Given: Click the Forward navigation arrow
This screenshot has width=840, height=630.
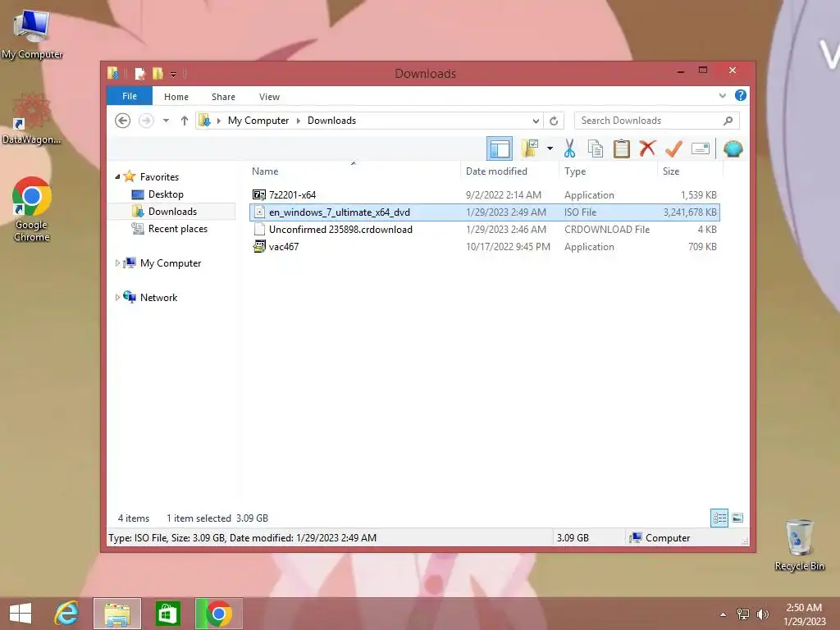Looking at the screenshot, I should (x=146, y=121).
